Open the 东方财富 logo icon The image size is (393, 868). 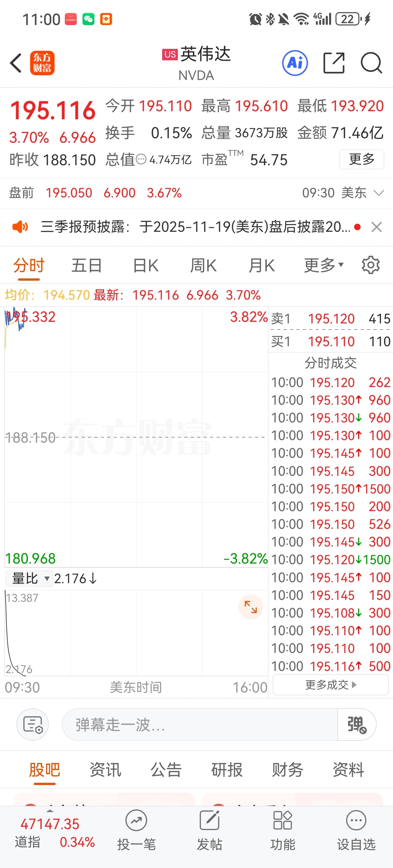coord(42,63)
